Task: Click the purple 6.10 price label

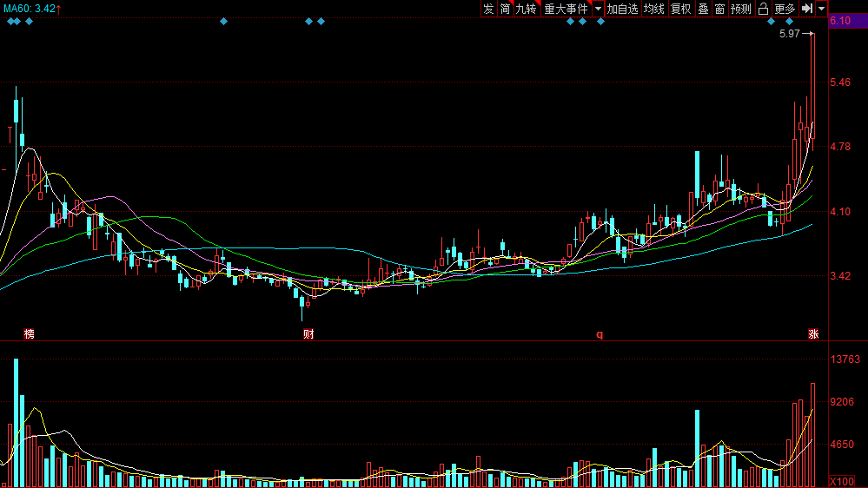Action: click(x=840, y=21)
